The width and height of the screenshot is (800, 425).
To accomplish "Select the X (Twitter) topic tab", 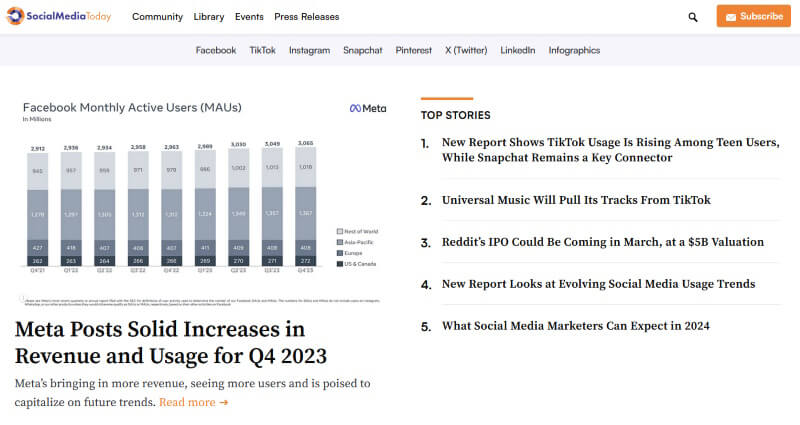I will click(466, 50).
